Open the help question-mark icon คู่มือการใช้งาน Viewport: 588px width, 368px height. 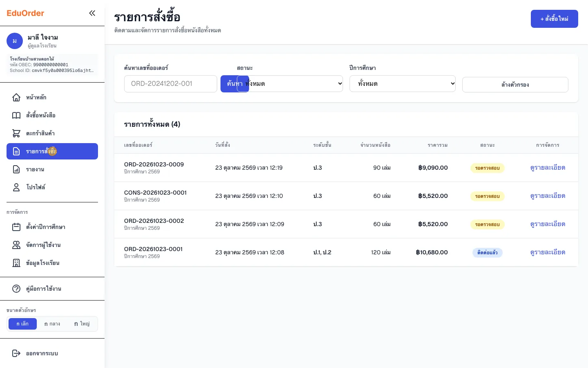click(x=16, y=289)
